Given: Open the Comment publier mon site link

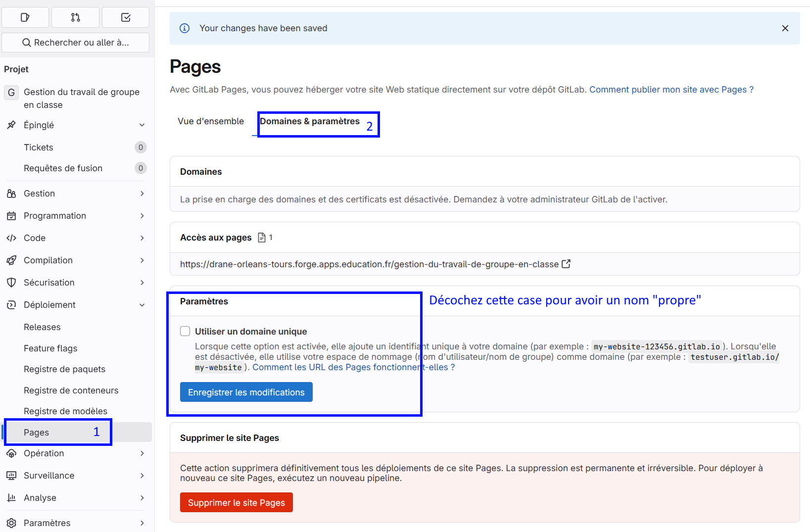Looking at the screenshot, I should 671,90.
